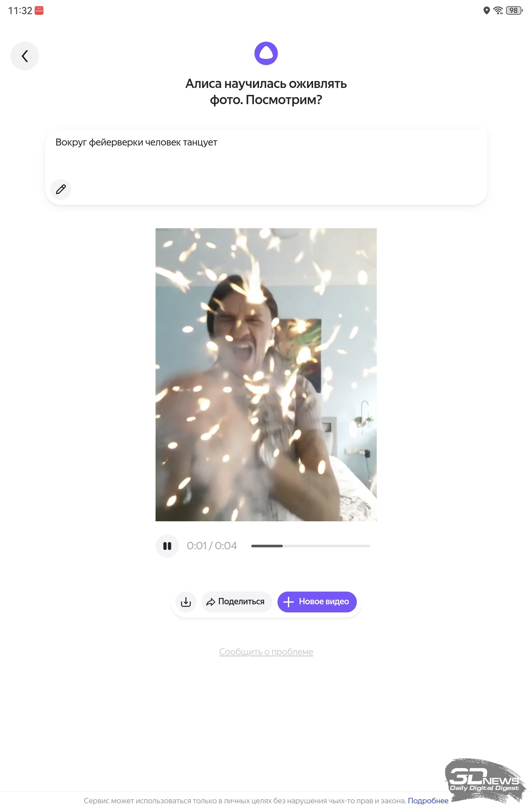This screenshot has height=810, width=532.
Task: Create a new video with Новое видео
Action: pos(317,602)
